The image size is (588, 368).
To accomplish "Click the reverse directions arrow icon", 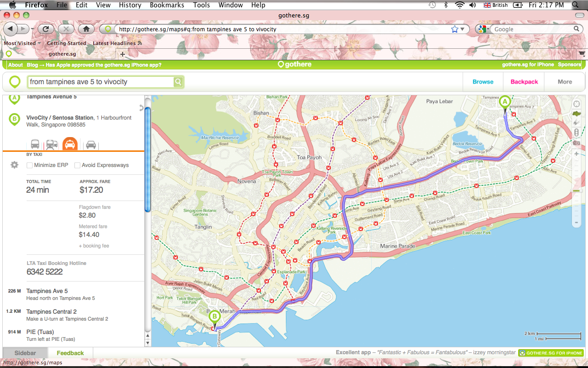I will pos(141,108).
